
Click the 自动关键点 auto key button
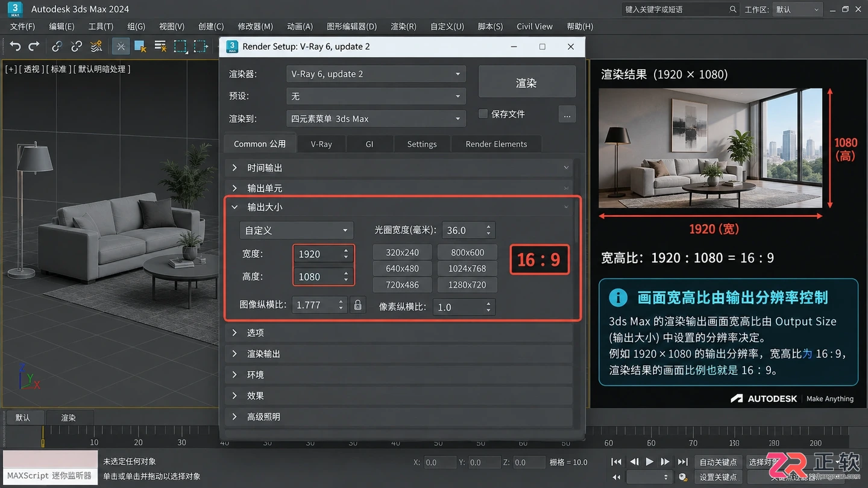click(x=718, y=462)
